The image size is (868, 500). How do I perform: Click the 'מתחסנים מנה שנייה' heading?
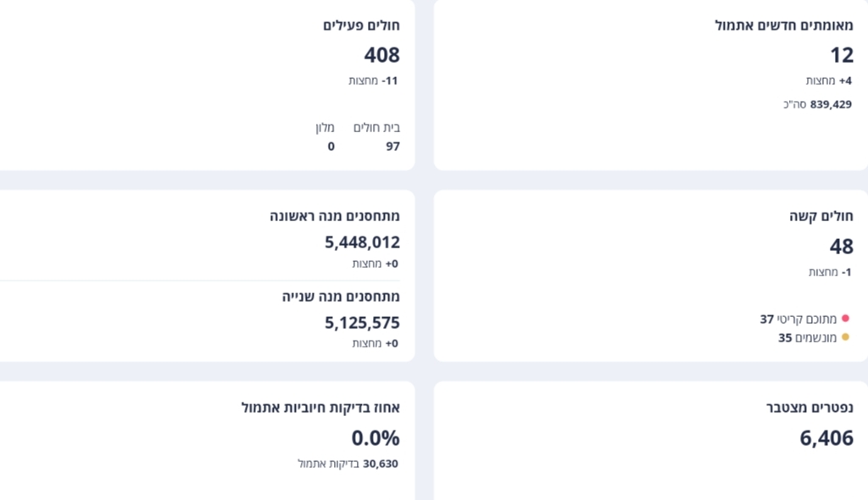(x=341, y=297)
